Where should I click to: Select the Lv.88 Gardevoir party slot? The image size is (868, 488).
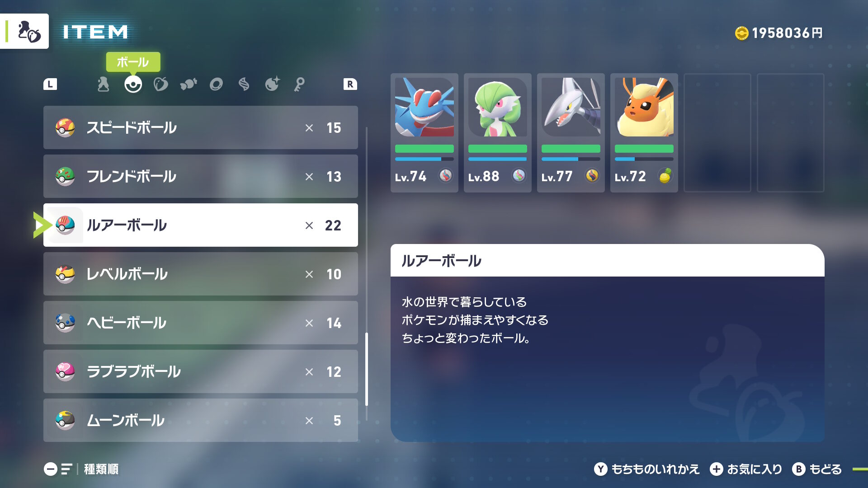498,133
